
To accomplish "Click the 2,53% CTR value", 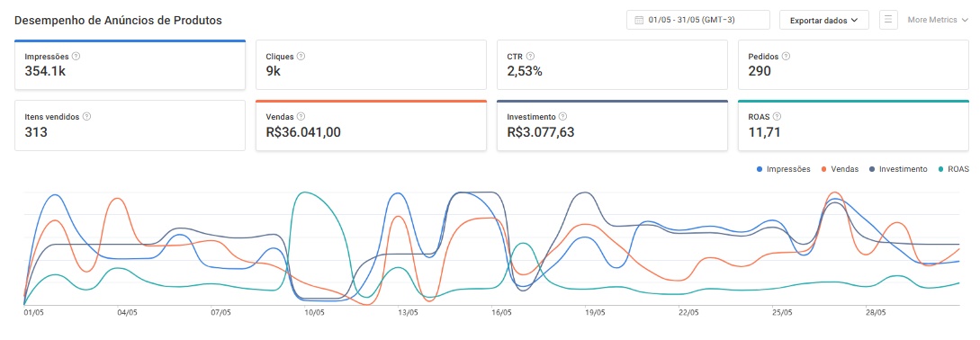I will pos(525,71).
